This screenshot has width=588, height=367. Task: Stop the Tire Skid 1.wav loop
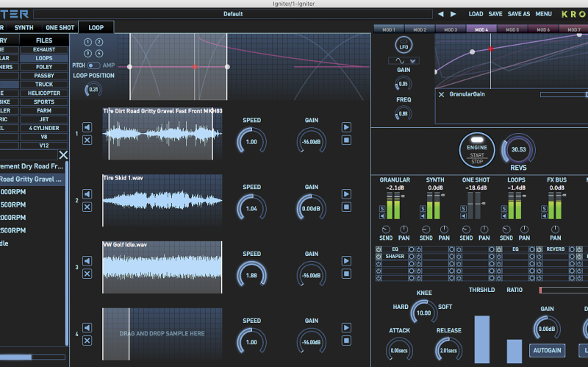coord(346,207)
